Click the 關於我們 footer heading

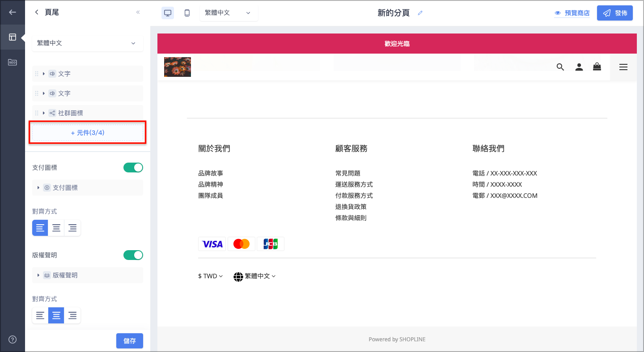[x=214, y=149]
